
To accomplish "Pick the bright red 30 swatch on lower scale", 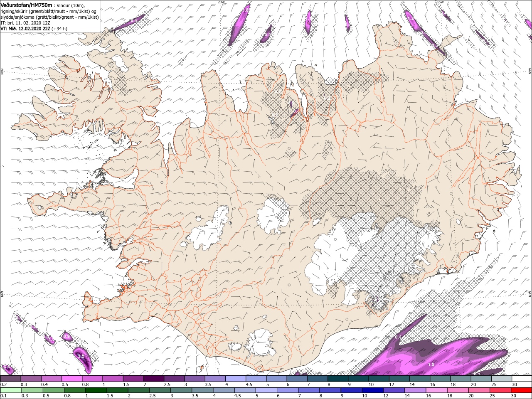I will point(521,390).
